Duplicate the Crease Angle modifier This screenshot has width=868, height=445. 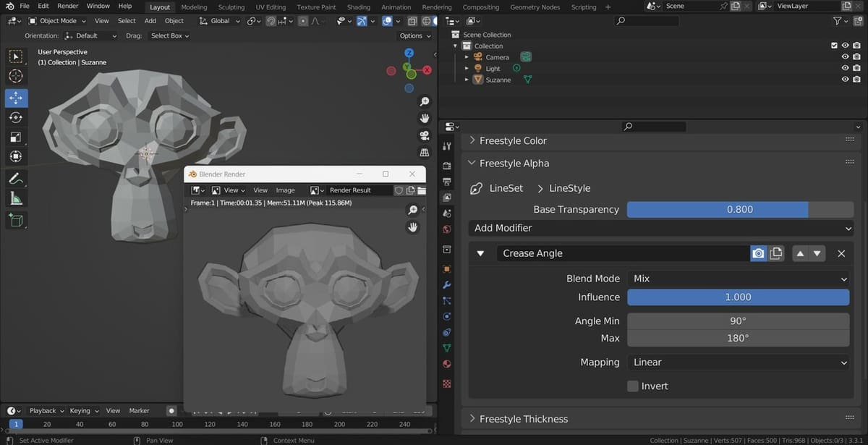[776, 253]
